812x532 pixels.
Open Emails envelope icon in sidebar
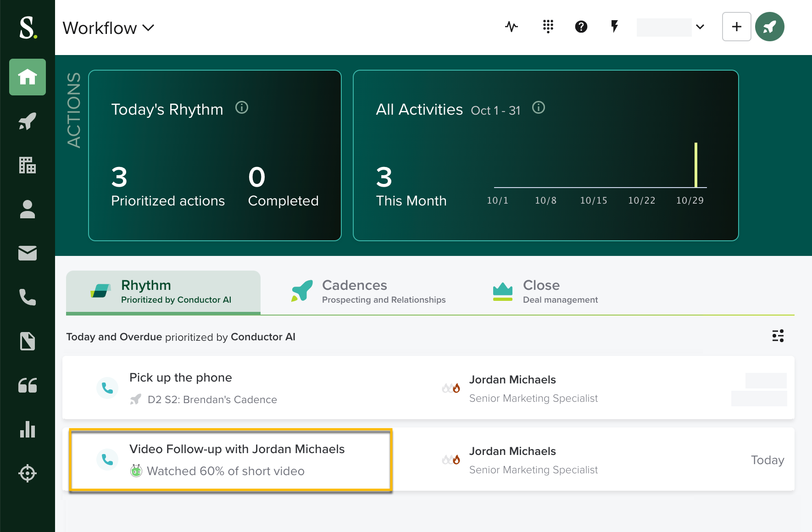(28, 253)
